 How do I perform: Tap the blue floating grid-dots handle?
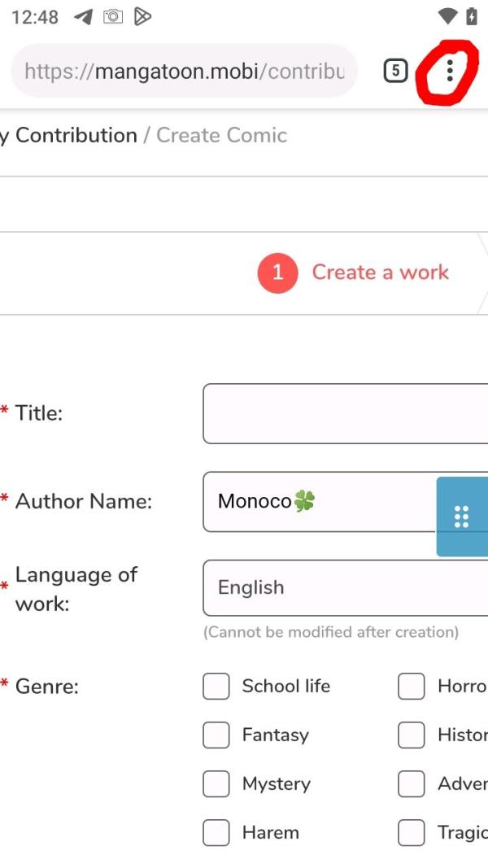coord(462,517)
